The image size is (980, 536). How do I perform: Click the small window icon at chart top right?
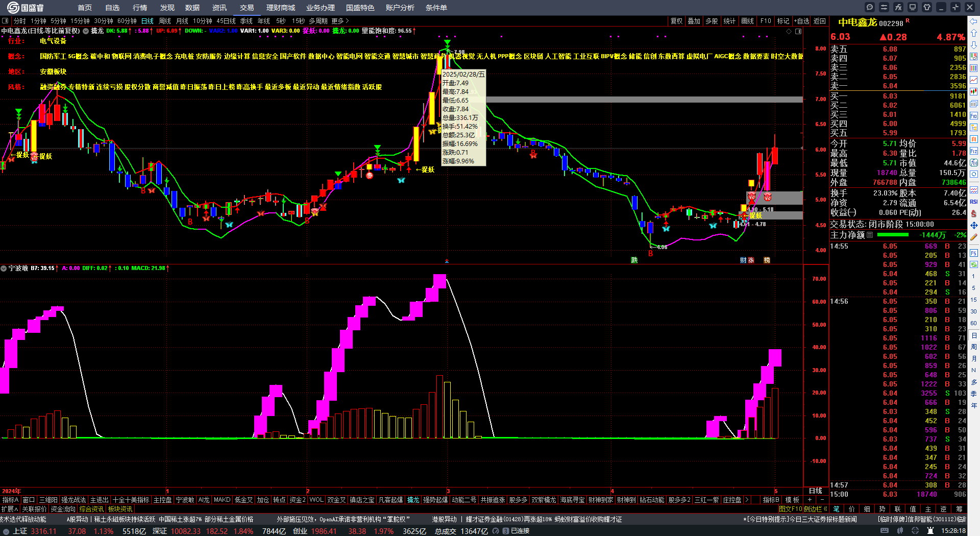pyautogui.click(x=798, y=31)
